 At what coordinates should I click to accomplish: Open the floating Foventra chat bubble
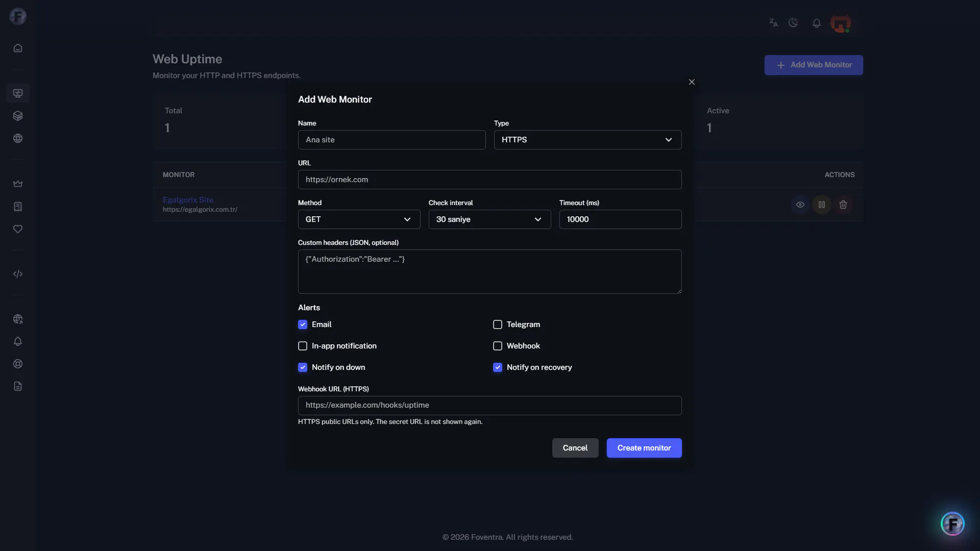[952, 523]
